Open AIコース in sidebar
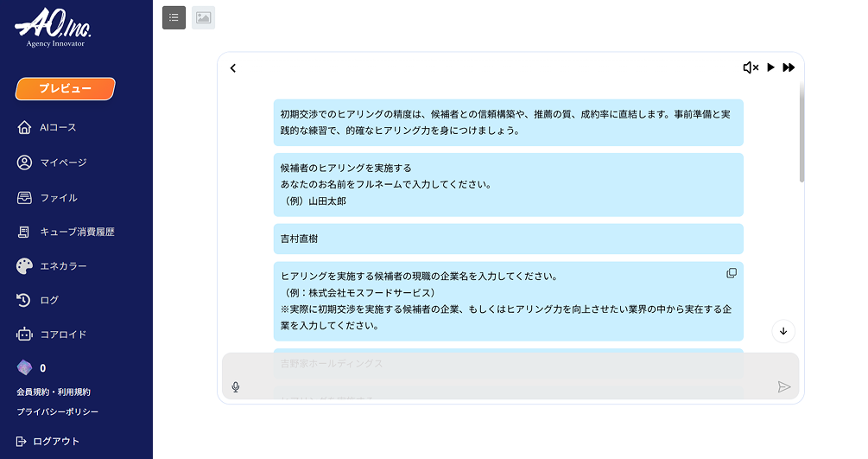The width and height of the screenshot is (868, 459). [57, 128]
